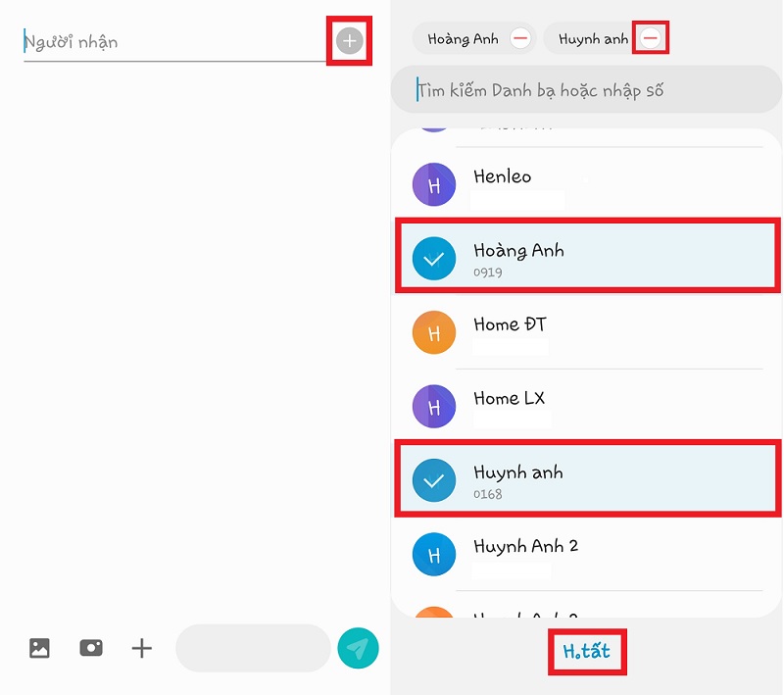Open the camera attachment icon
This screenshot has height=695, width=784.
[x=91, y=648]
